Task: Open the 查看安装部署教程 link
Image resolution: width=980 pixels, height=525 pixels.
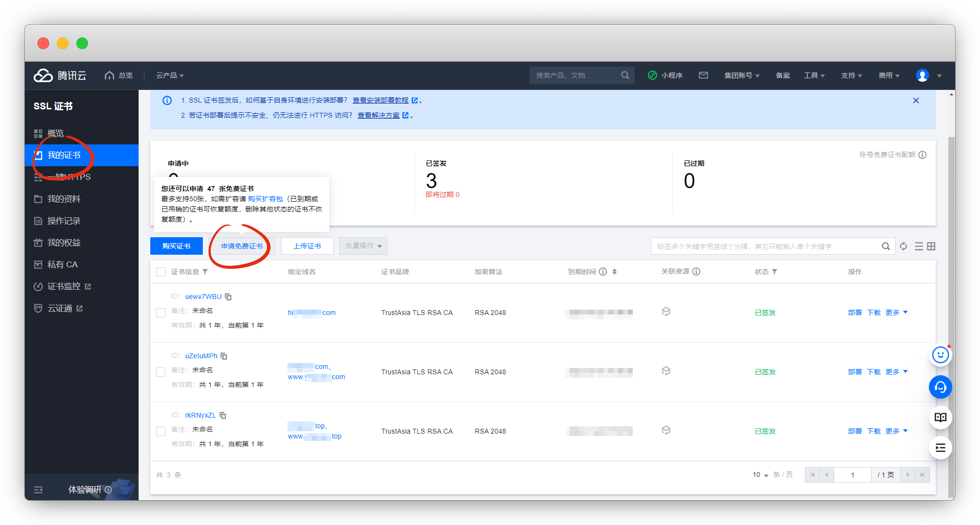Action: point(380,100)
